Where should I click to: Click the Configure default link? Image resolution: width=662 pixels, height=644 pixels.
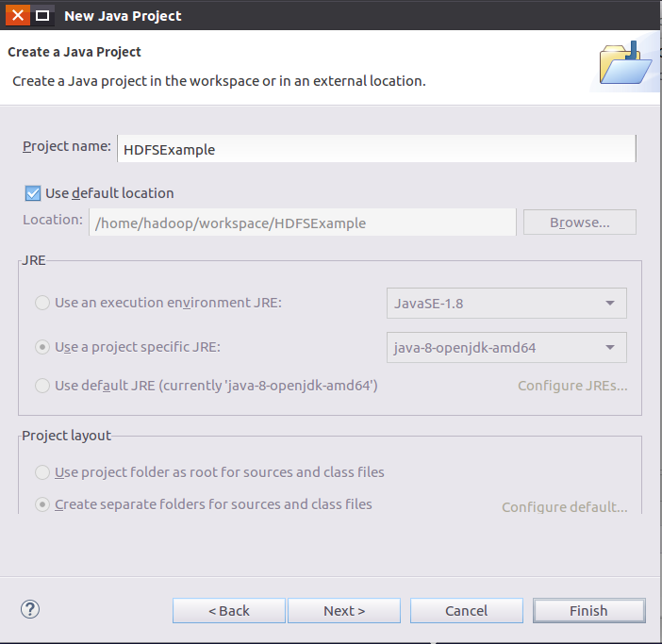[x=564, y=507]
